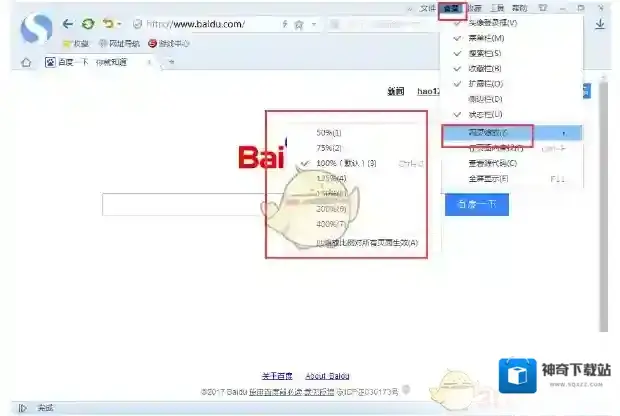Expand the 网页缩放 submenu

pyautogui.click(x=488, y=132)
